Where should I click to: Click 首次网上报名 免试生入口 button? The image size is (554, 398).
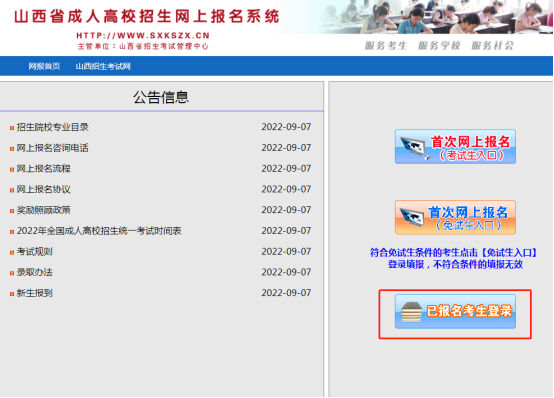click(455, 217)
